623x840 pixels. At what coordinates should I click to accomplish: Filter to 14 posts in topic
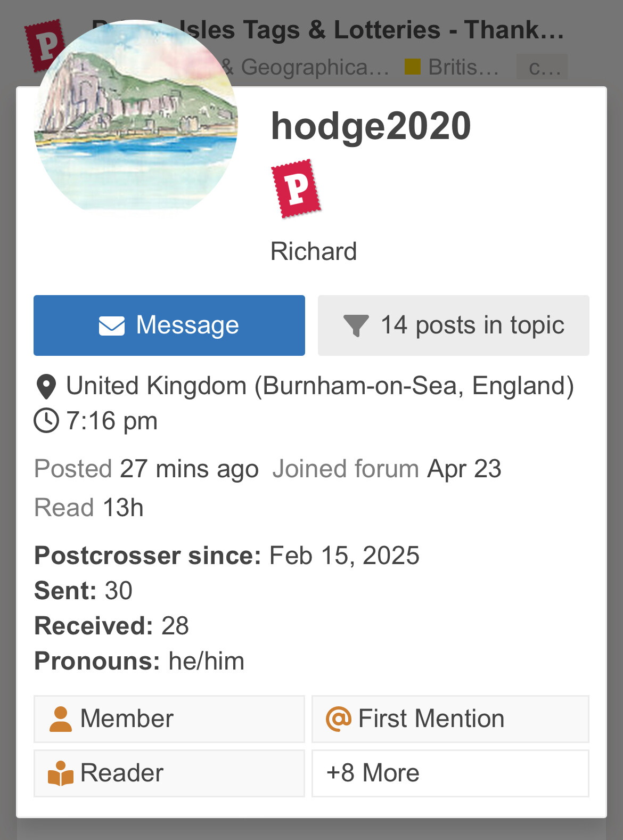tap(454, 325)
